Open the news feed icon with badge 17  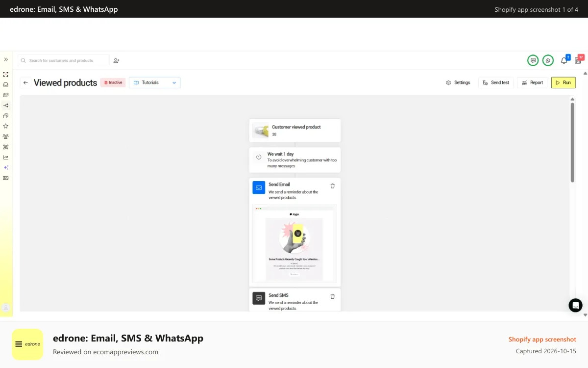pyautogui.click(x=578, y=60)
